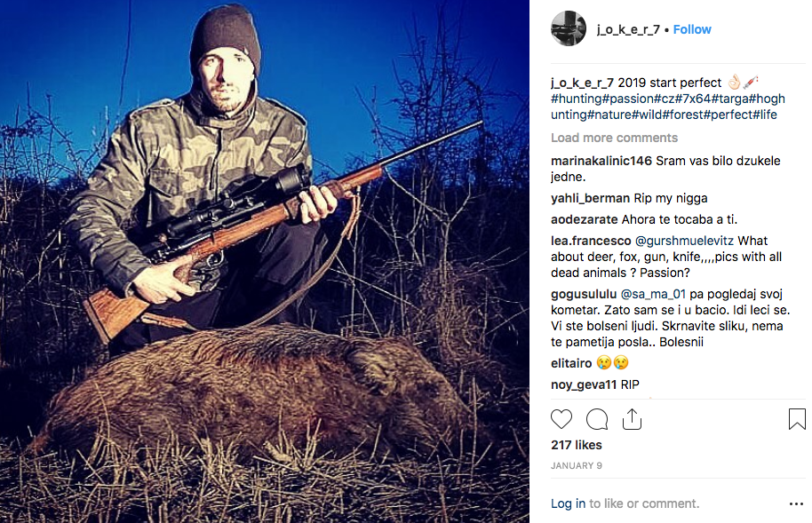
Task: Like the post using the heart icon
Action: (x=561, y=418)
